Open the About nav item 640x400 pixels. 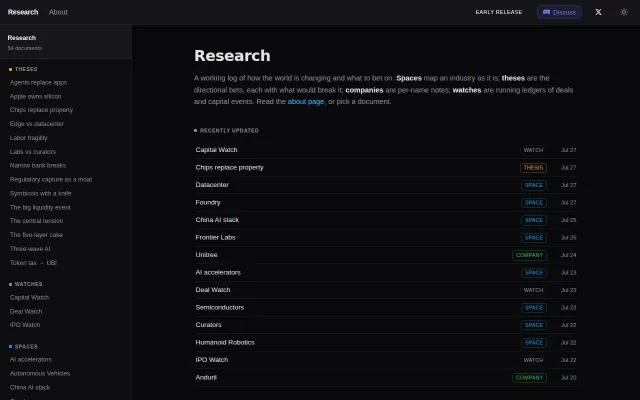point(58,12)
